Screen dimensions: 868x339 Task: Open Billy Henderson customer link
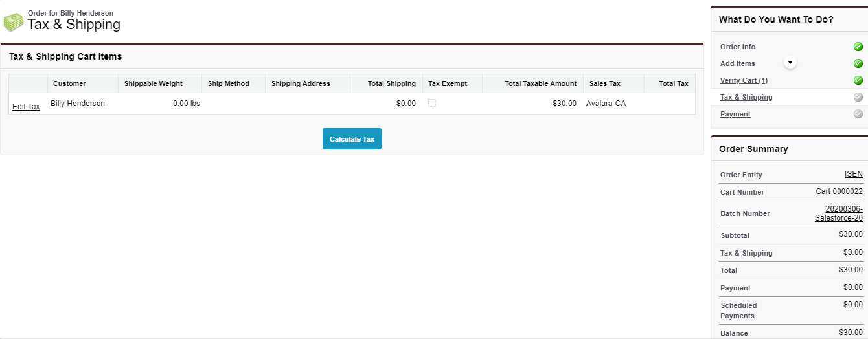click(78, 104)
